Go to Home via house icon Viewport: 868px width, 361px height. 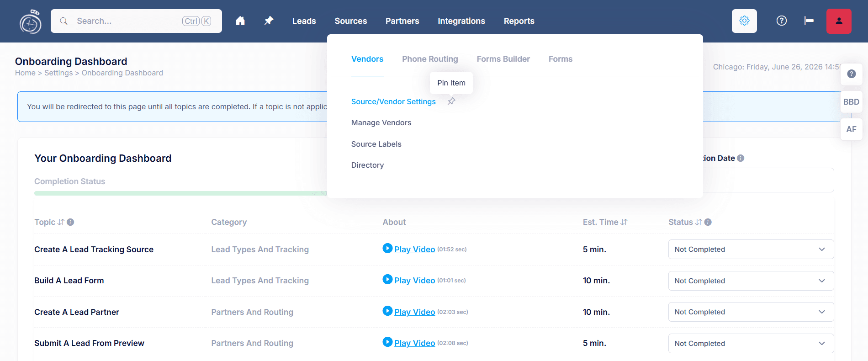pyautogui.click(x=240, y=21)
